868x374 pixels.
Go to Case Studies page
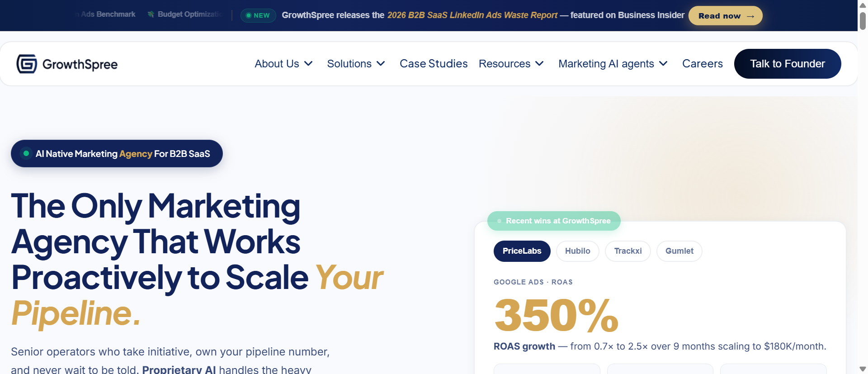tap(434, 64)
